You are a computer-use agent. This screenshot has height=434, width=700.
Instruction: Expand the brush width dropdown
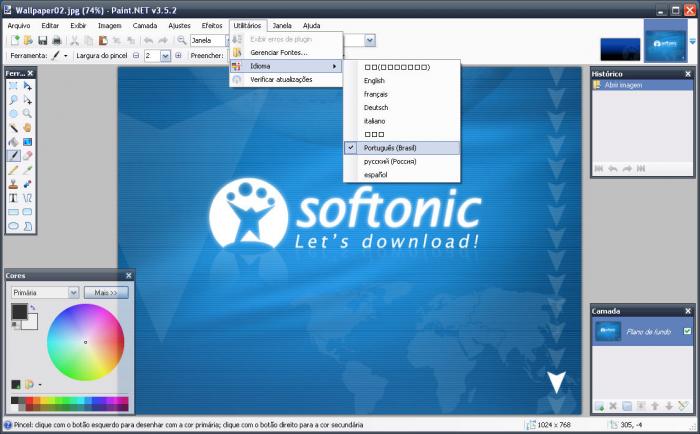(x=164, y=56)
